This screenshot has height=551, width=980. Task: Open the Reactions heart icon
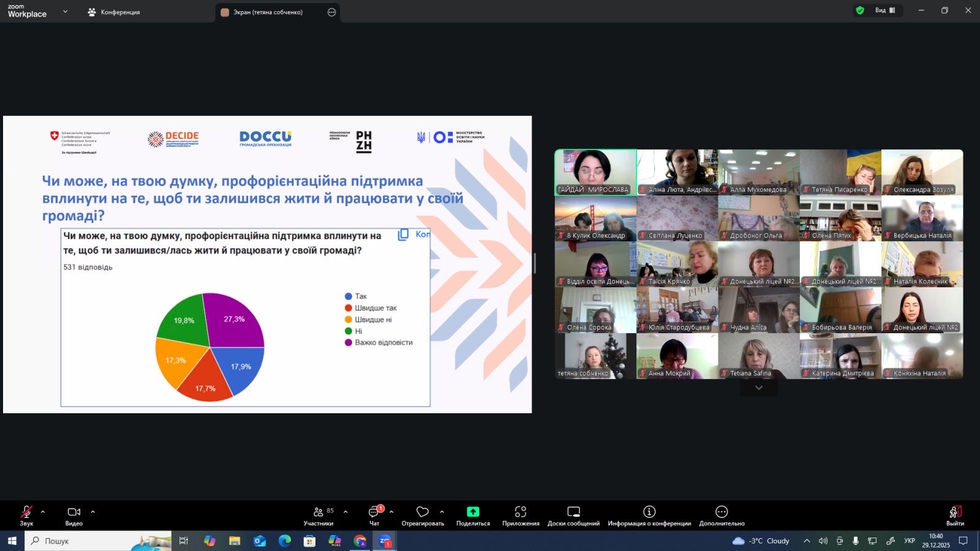(423, 512)
